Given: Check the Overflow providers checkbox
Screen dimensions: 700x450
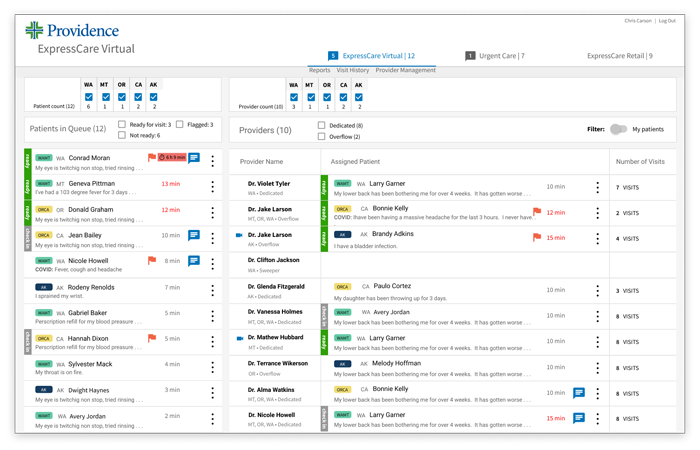Looking at the screenshot, I should click(321, 136).
